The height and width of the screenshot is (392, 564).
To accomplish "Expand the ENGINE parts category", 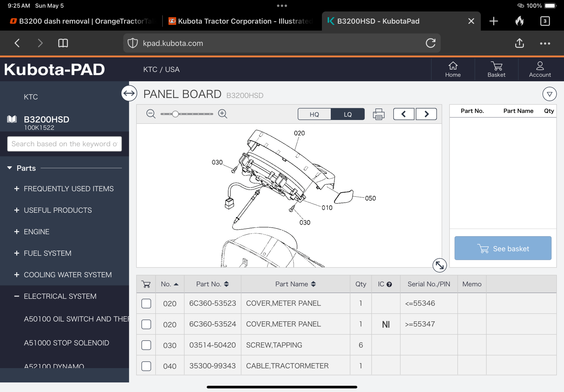I will [x=36, y=232].
